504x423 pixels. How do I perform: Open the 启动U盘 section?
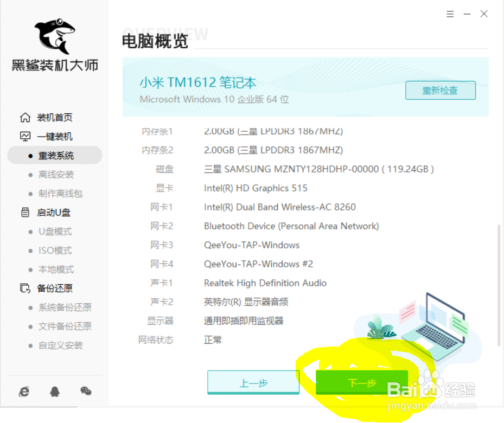pos(53,212)
